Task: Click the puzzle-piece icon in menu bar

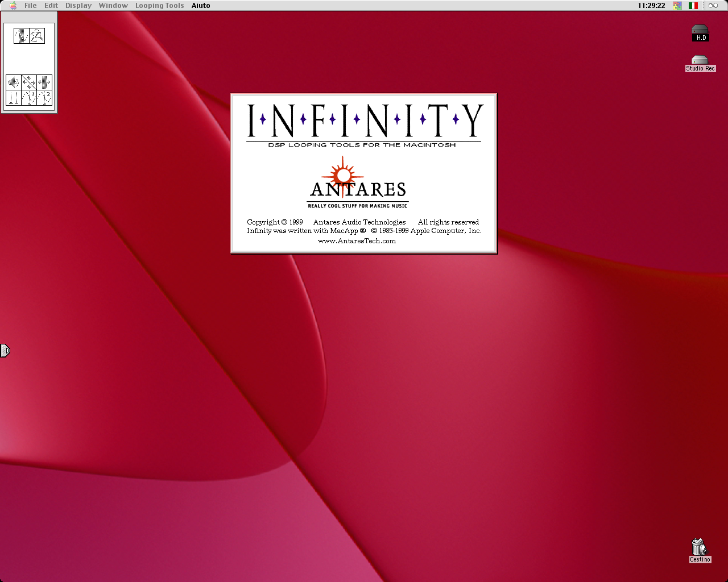Action: pyautogui.click(x=677, y=6)
